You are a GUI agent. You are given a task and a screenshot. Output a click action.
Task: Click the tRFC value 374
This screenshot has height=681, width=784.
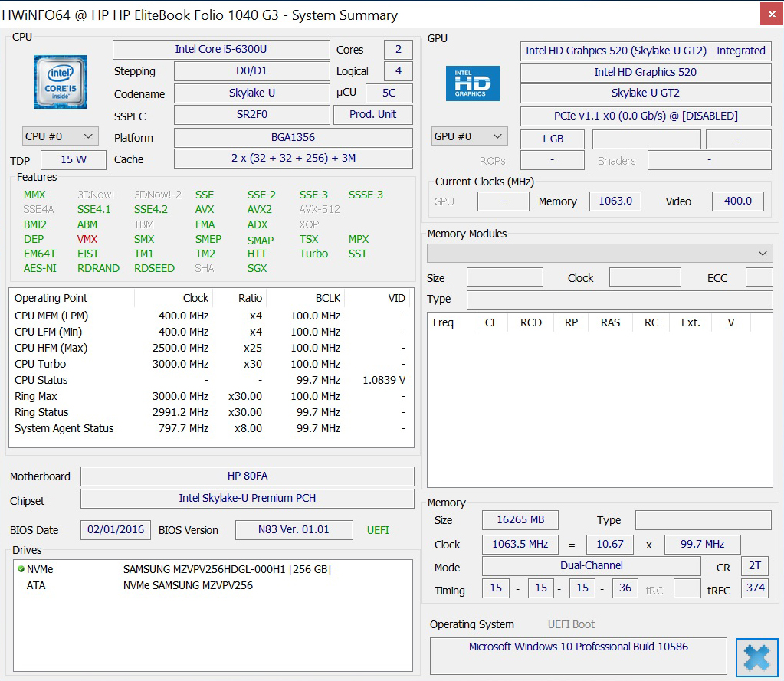[x=755, y=588]
